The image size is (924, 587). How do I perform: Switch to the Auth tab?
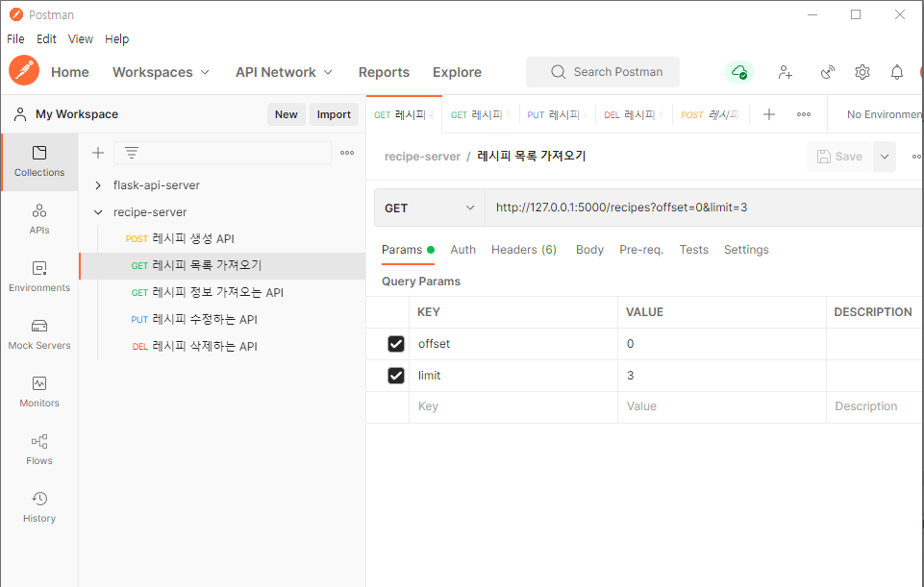(x=463, y=250)
